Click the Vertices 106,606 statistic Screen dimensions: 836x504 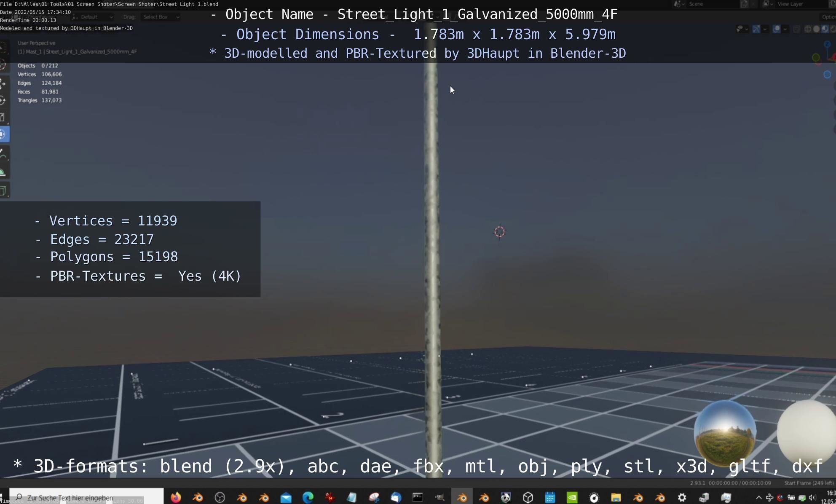(x=40, y=74)
